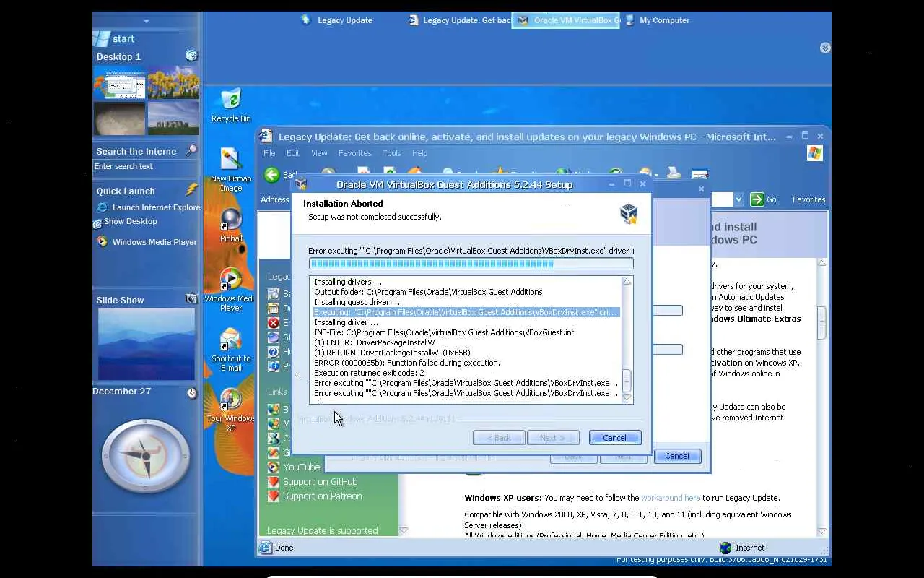Open the Edit menu in Internet Explorer
Image resolution: width=924 pixels, height=578 pixels.
pos(293,153)
